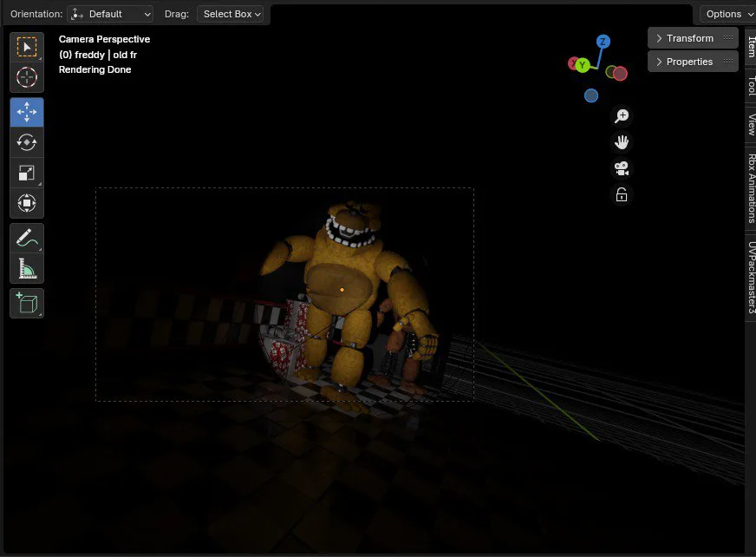Image resolution: width=756 pixels, height=557 pixels.
Task: Open the Options dropdown
Action: coord(728,14)
